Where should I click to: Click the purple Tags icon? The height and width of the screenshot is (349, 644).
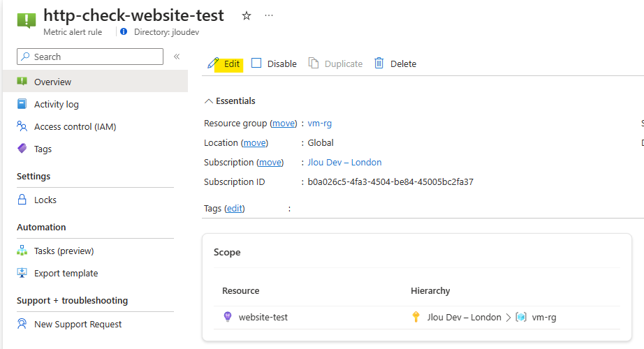click(22, 148)
